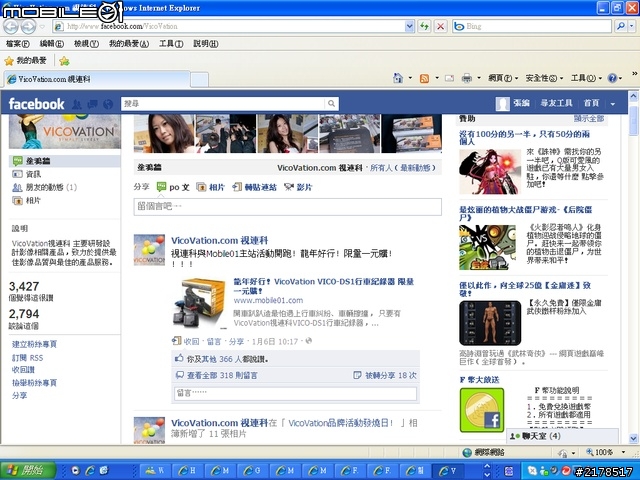Open the Bing search options dropdown
The width and height of the screenshot is (640, 480).
click(x=632, y=27)
